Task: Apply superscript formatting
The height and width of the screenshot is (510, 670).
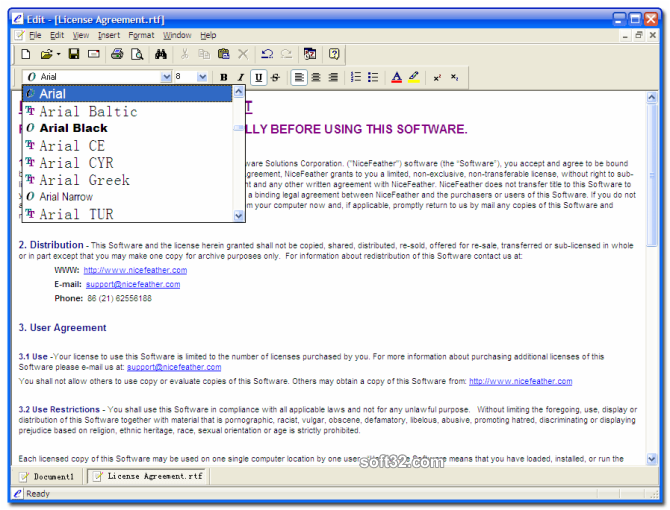Action: 437,77
